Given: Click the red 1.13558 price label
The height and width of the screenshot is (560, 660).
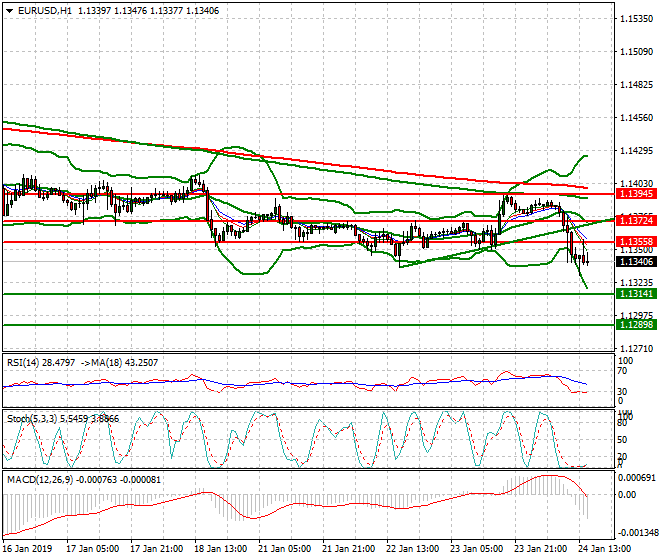Looking at the screenshot, I should coord(636,242).
